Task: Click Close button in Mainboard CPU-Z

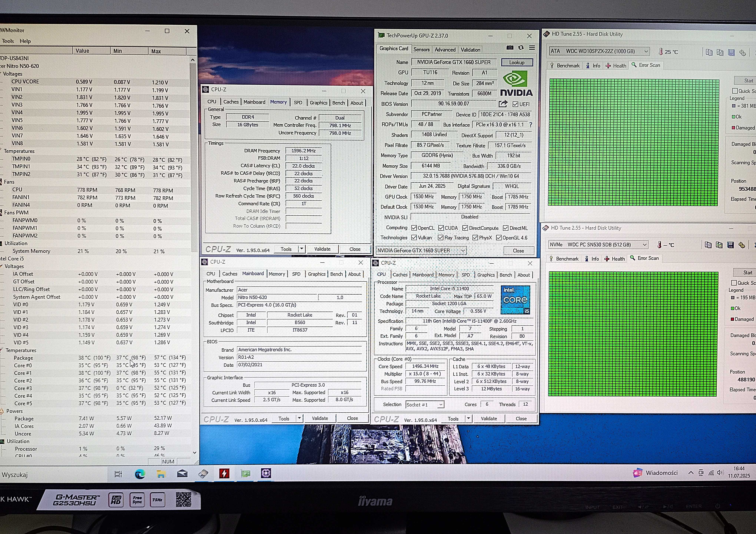Action: [352, 418]
